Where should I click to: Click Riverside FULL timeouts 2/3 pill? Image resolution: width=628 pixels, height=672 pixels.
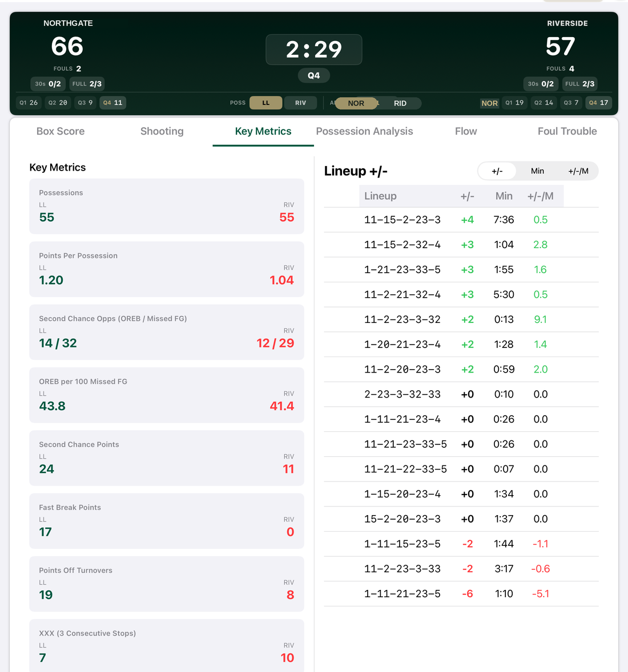click(x=579, y=83)
